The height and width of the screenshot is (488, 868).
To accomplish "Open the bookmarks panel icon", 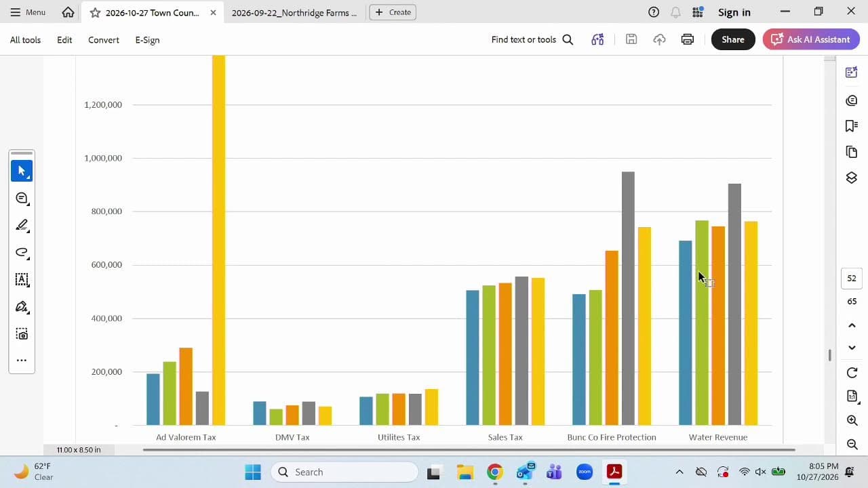I will [x=852, y=125].
